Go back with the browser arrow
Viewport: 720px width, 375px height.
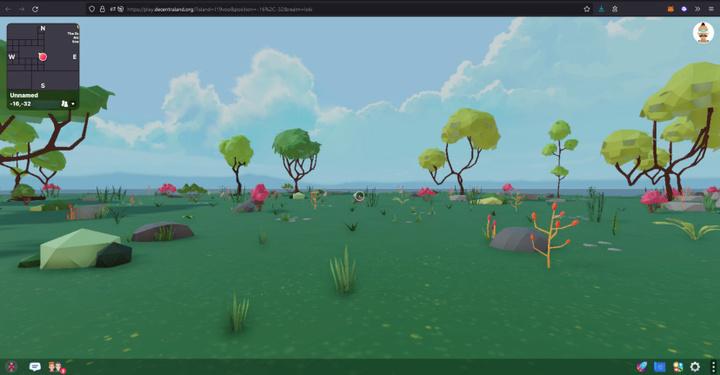(8, 9)
